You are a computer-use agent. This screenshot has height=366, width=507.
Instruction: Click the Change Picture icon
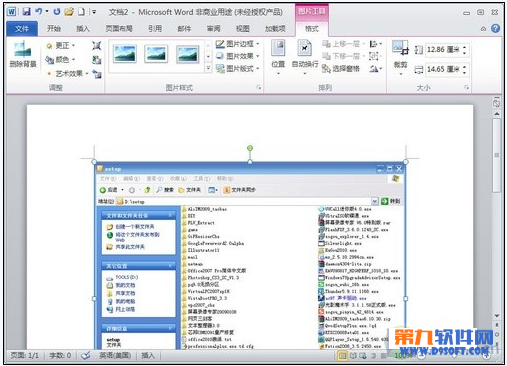tap(97, 60)
